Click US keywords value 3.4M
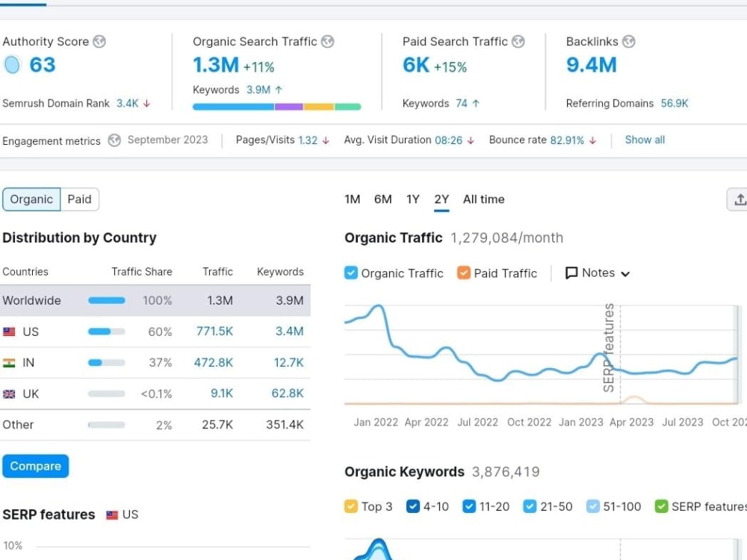This screenshot has width=747, height=560. point(290,332)
